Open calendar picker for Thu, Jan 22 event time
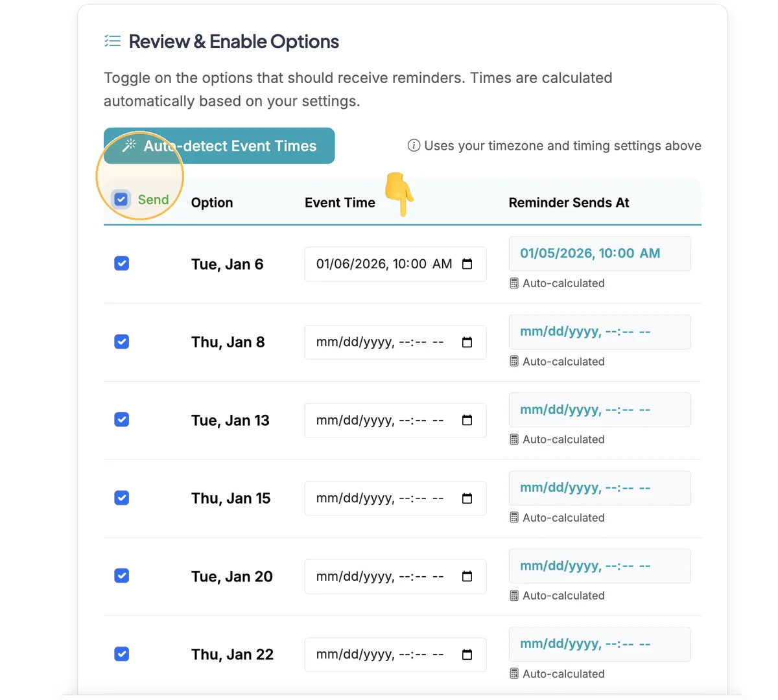The width and height of the screenshot is (778, 700). click(x=467, y=655)
